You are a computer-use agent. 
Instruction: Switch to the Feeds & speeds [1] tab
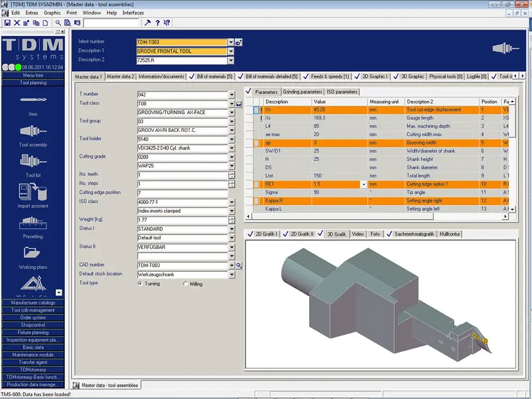[326, 77]
